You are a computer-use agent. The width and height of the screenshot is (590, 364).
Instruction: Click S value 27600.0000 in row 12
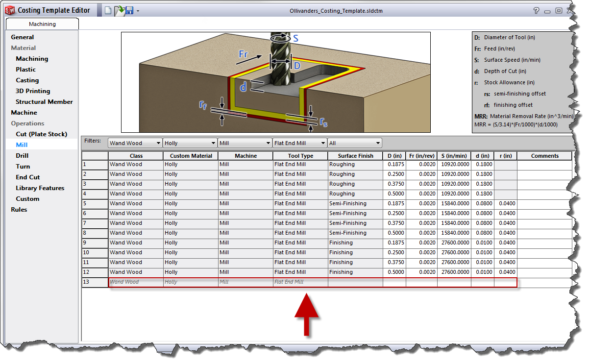(x=454, y=272)
